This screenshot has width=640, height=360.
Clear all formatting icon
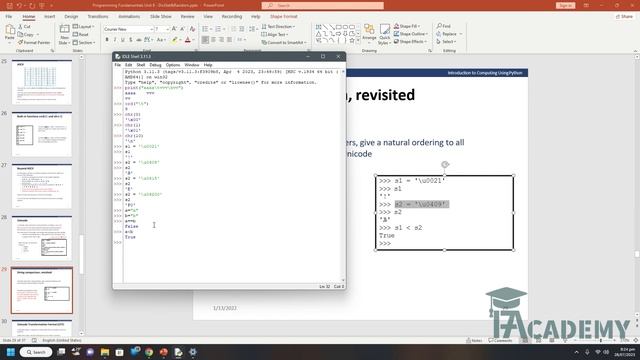pos(192,29)
